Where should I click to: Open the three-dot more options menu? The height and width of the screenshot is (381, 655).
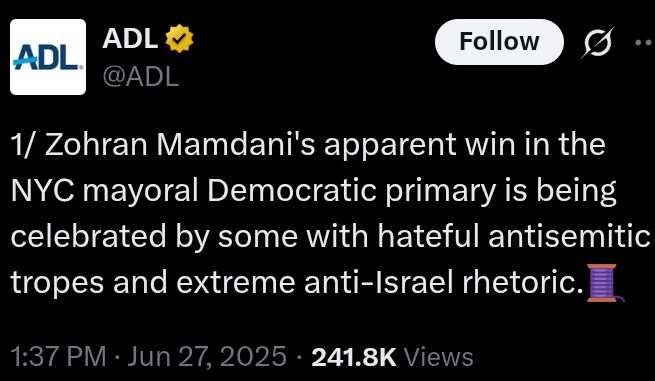[645, 42]
